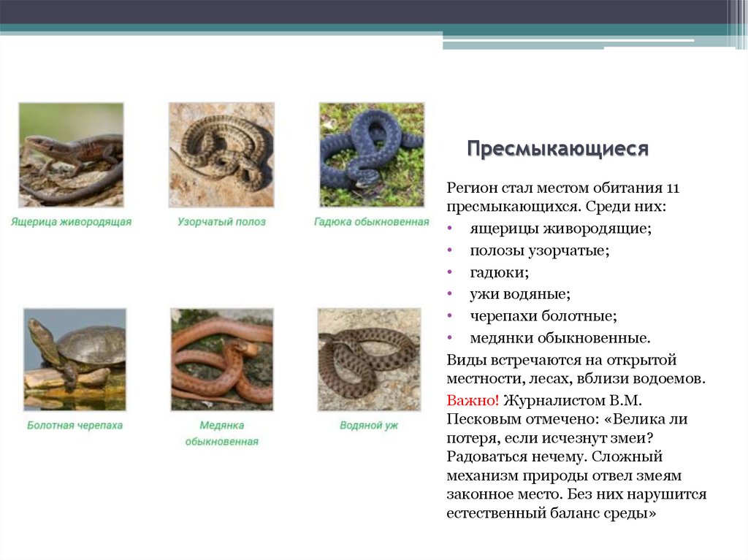Click the bullet 'ужи водяные;'
Screen dimensions: 748x560
pyautogui.click(x=520, y=294)
